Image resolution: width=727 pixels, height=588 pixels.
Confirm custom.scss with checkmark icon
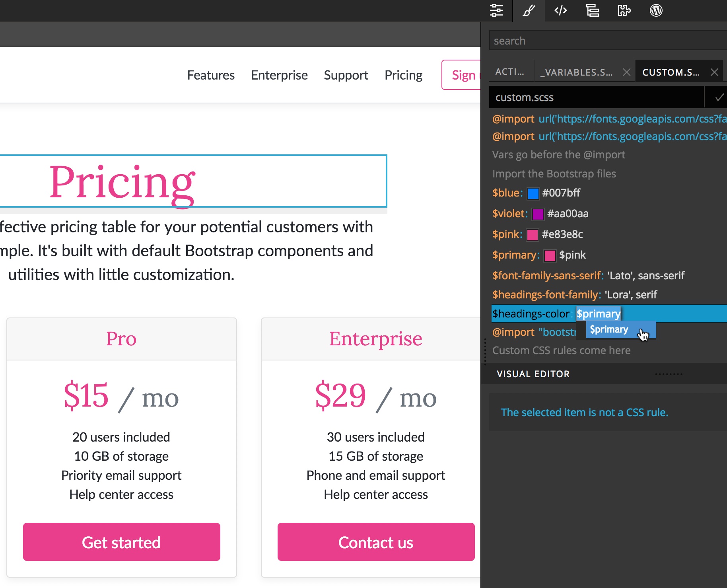pyautogui.click(x=719, y=97)
